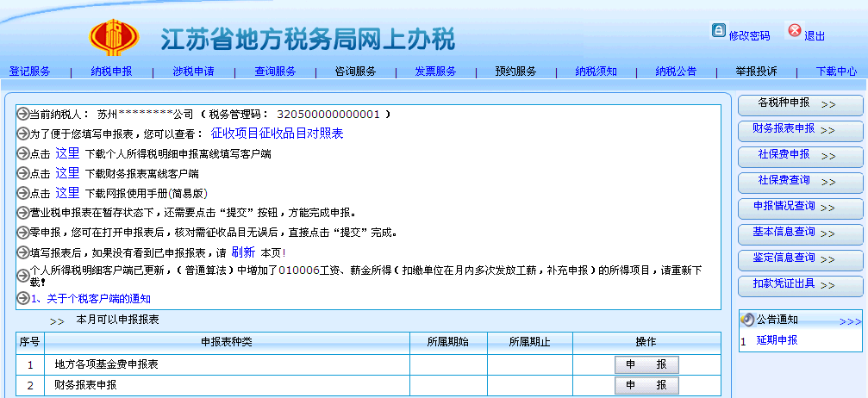Click the speaker icon beside 公告通知
Image resolution: width=868 pixels, height=398 pixels.
pyautogui.click(x=747, y=320)
